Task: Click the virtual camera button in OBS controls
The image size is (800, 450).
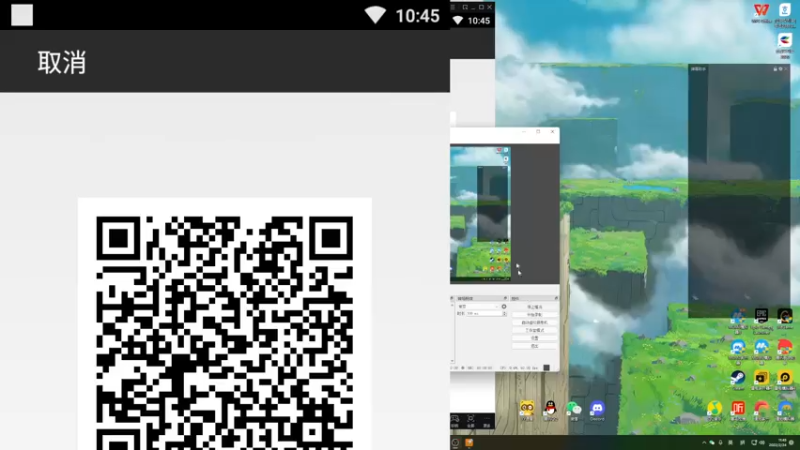Action: (534, 322)
